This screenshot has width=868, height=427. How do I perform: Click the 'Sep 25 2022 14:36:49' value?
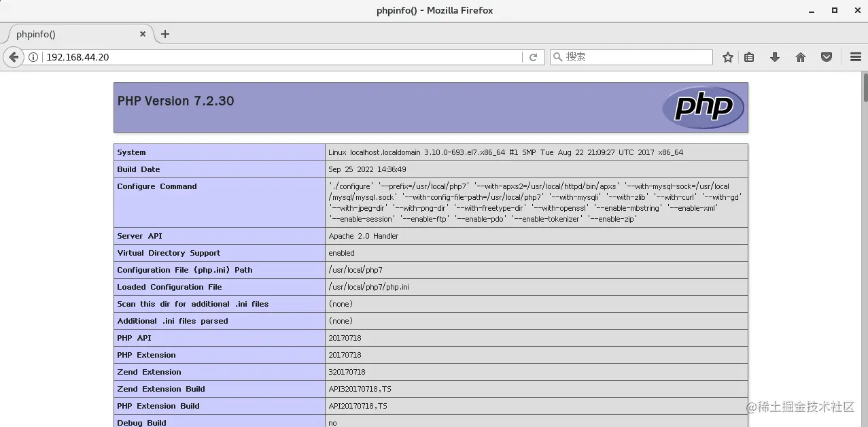pyautogui.click(x=367, y=169)
